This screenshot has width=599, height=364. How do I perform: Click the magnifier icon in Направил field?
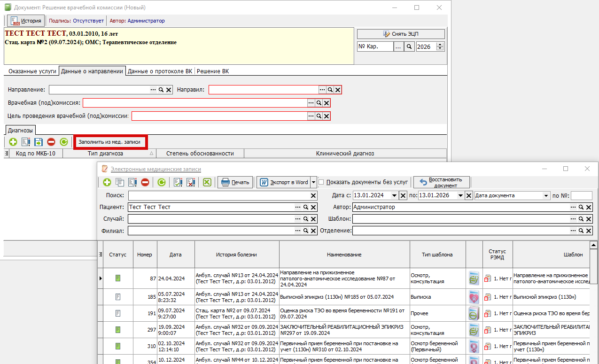click(x=330, y=90)
